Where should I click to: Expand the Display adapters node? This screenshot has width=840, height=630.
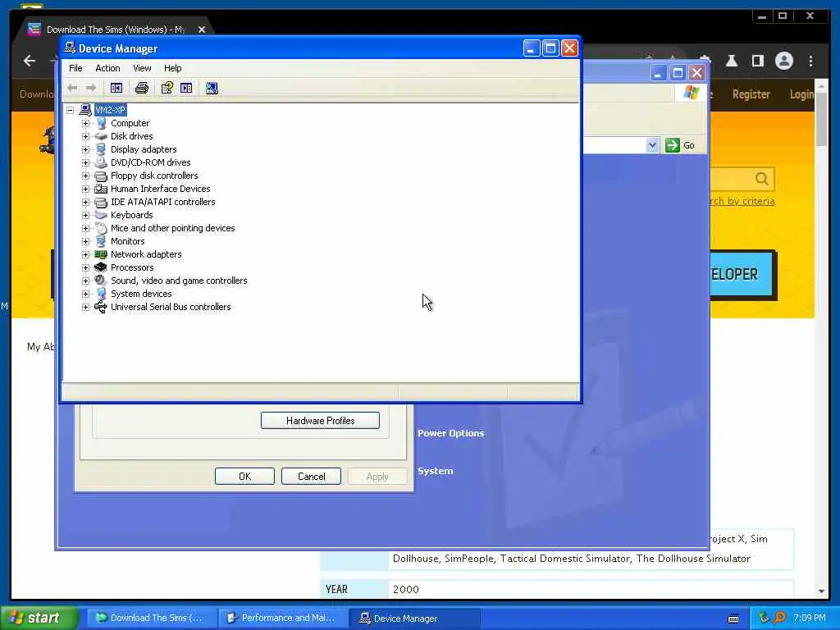coord(85,149)
